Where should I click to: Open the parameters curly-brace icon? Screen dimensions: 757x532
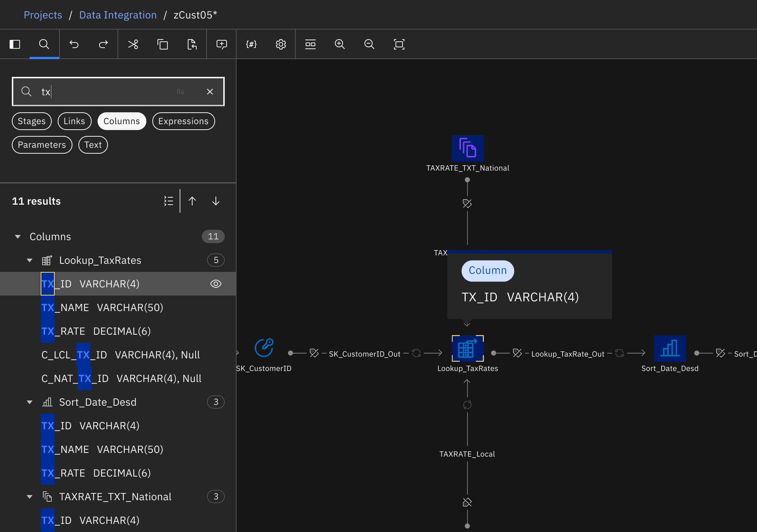click(x=251, y=44)
